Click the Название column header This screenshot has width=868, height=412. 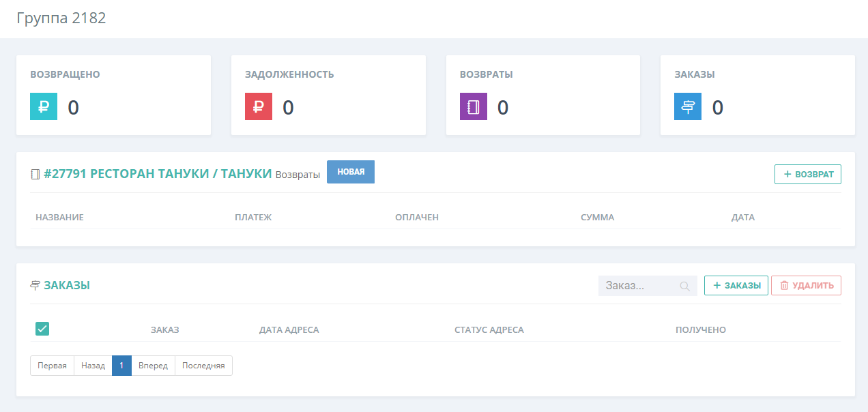[x=59, y=218]
